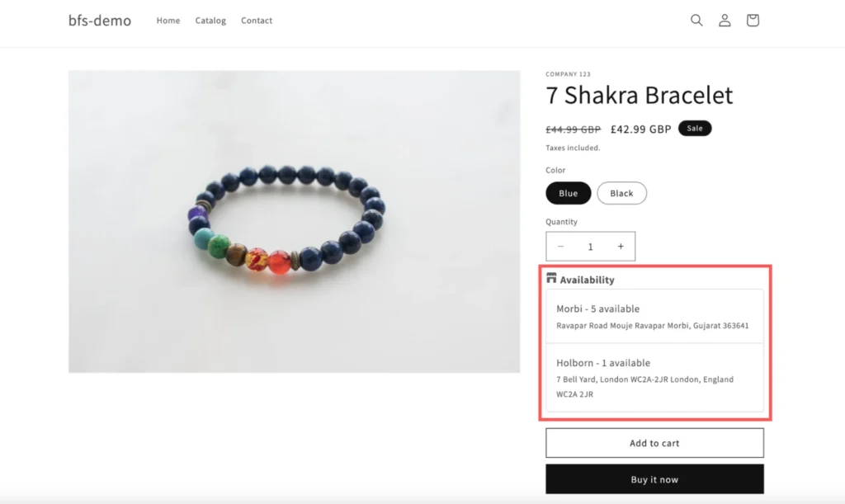The width and height of the screenshot is (845, 504).
Task: Click the bfs-demo store logo link
Action: click(100, 21)
